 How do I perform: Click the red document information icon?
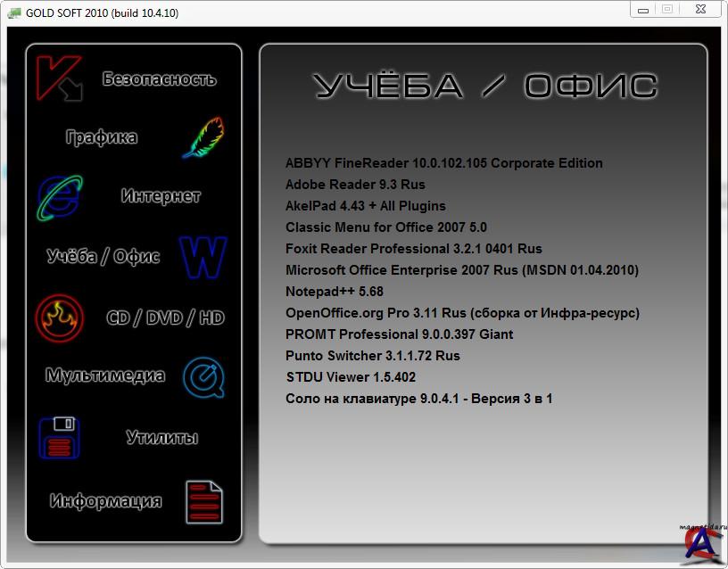(x=204, y=503)
